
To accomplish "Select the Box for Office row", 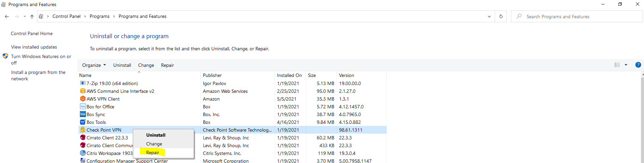I will point(232,107).
